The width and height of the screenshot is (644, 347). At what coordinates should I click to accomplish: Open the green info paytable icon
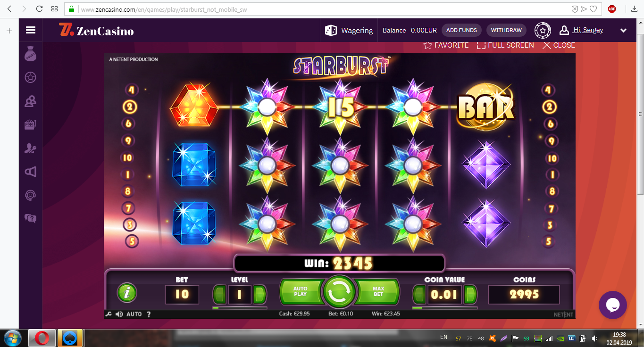point(127,292)
